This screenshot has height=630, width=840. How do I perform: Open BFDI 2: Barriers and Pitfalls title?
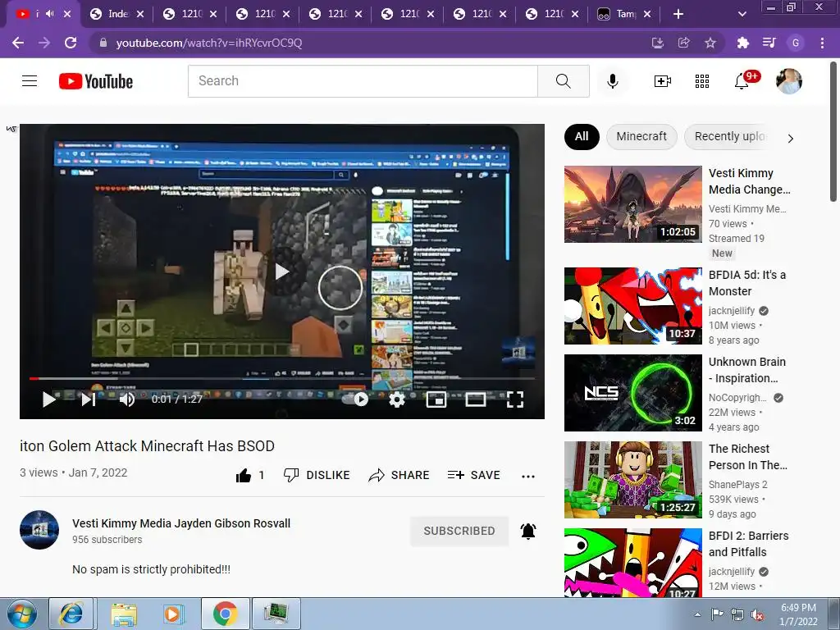(x=748, y=544)
